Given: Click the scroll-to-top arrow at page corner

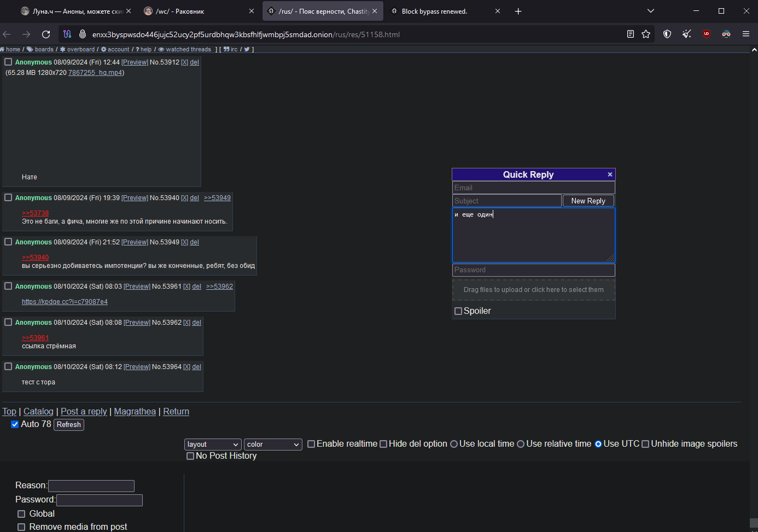Looking at the screenshot, I should click(x=754, y=50).
